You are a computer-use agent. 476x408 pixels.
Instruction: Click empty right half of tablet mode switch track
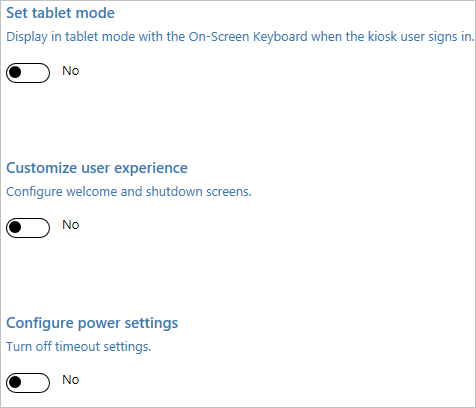tap(37, 73)
